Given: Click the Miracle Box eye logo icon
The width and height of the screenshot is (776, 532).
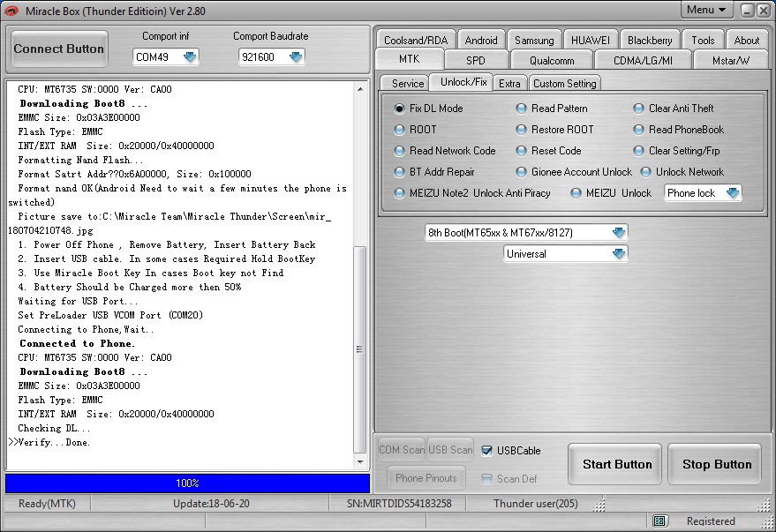Looking at the screenshot, I should point(11,11).
